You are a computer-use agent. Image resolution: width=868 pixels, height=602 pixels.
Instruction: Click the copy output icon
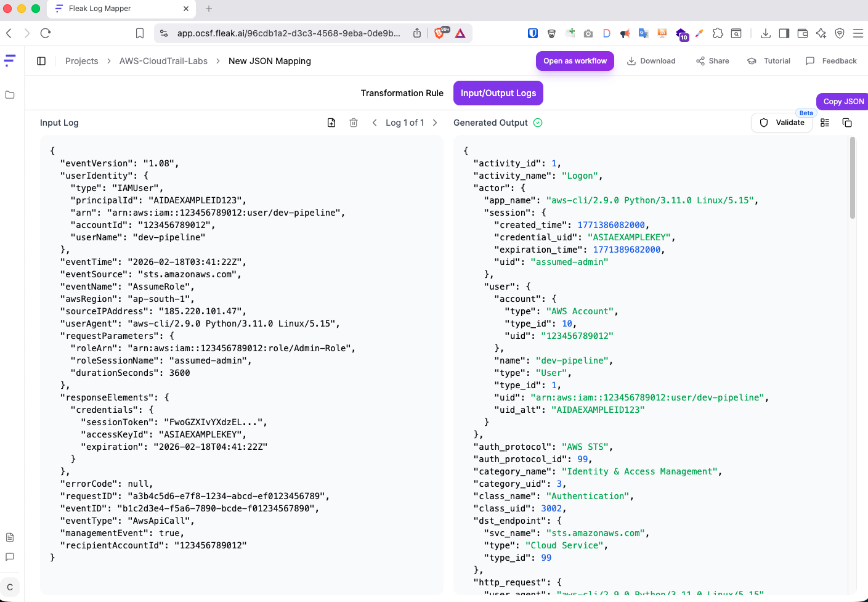847,123
